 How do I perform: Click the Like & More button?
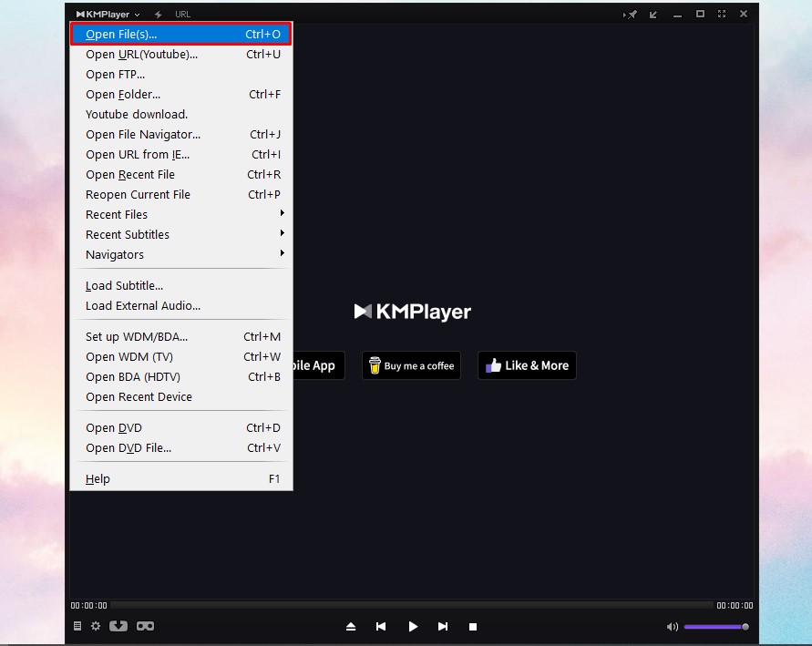coord(527,365)
